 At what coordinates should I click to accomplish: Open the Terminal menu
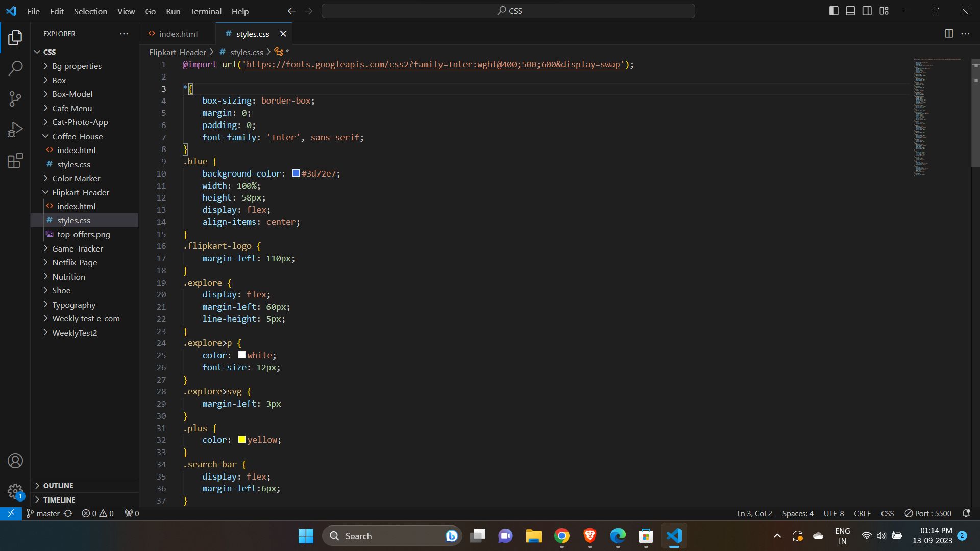(206, 11)
